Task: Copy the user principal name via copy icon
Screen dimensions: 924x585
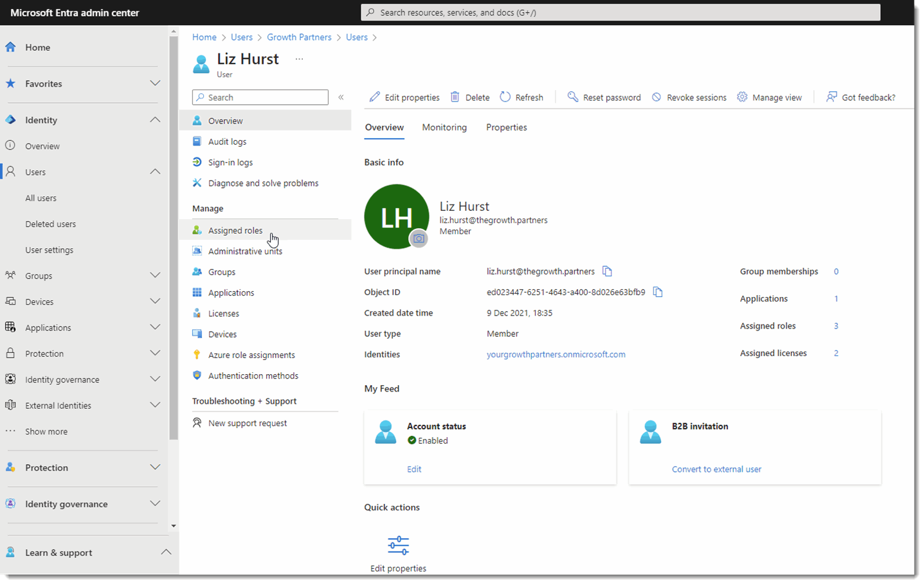Action: point(607,271)
